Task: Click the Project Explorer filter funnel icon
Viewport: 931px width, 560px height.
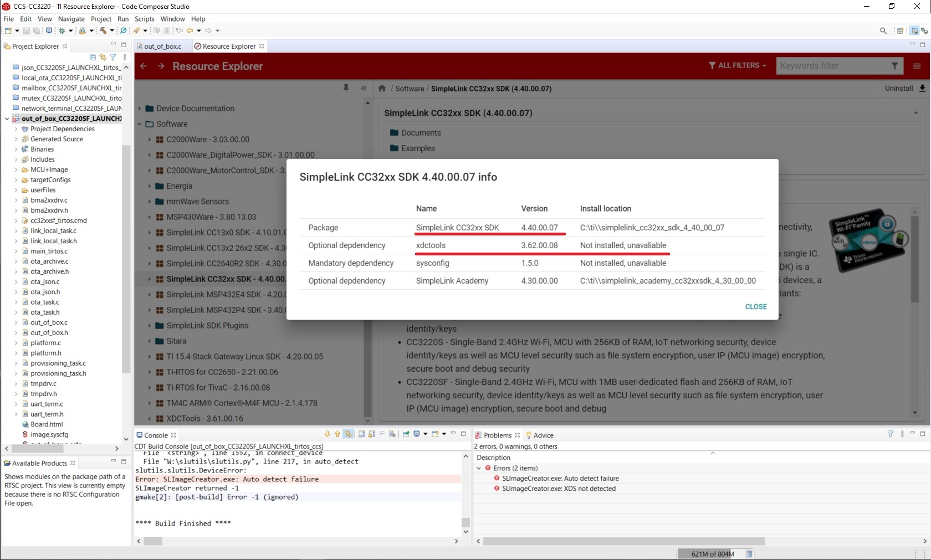Action: coord(113,57)
